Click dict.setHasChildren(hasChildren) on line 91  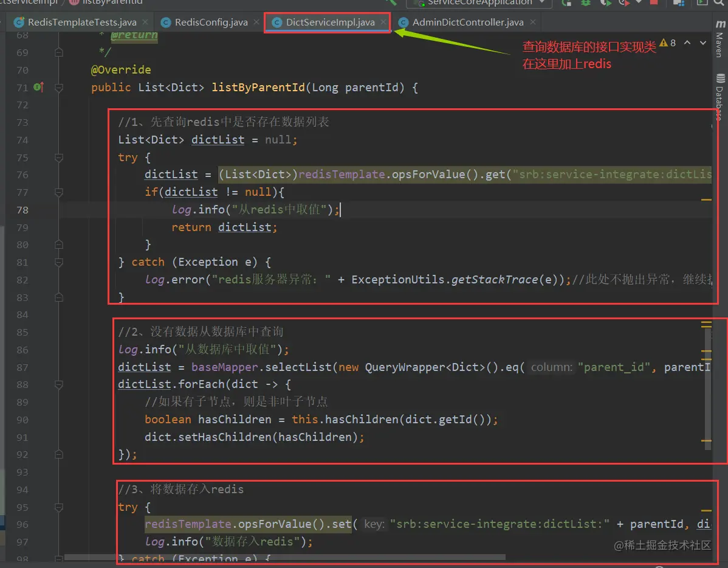coord(251,437)
